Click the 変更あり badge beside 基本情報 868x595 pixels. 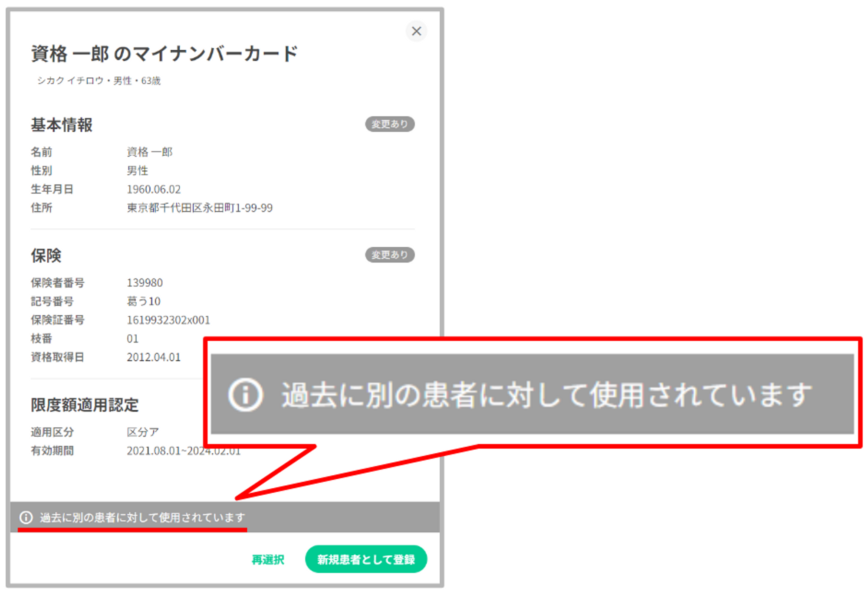[389, 124]
